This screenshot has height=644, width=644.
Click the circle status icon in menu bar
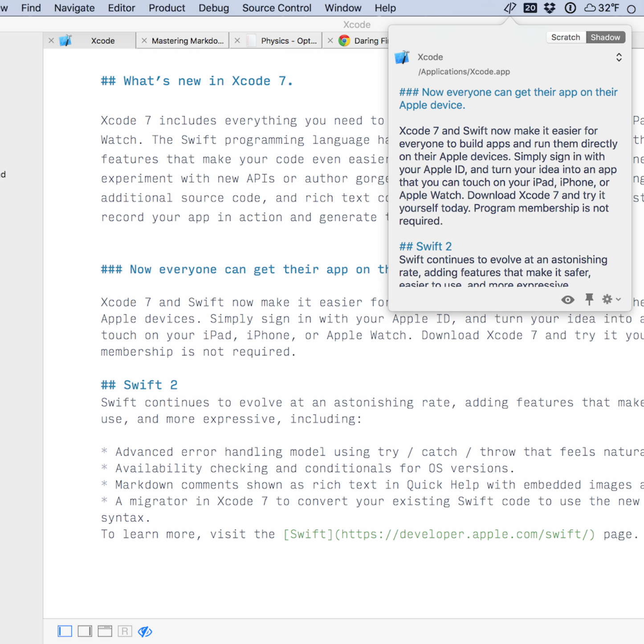631,9
